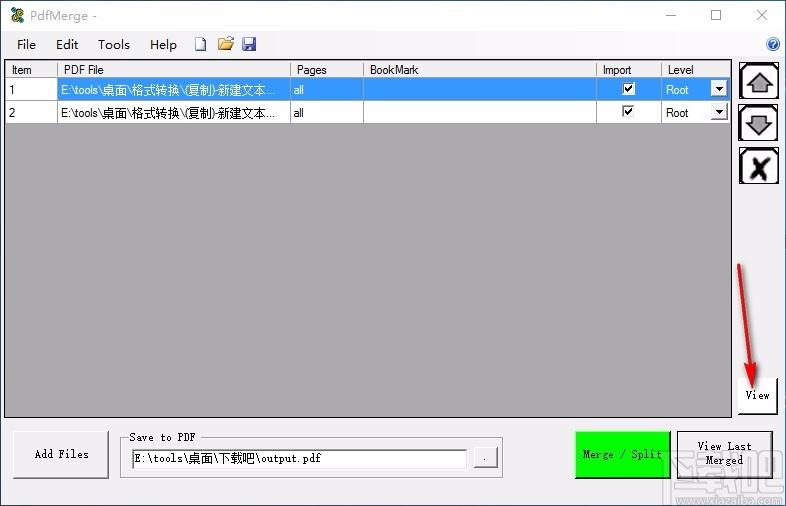Open Level dropdown for item 1
This screenshot has height=506, width=786.
719,89
